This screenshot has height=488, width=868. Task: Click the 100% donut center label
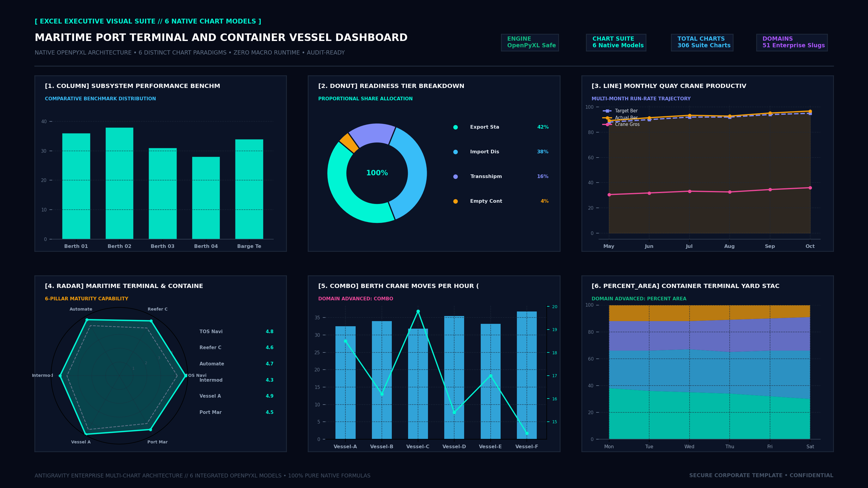tap(377, 173)
